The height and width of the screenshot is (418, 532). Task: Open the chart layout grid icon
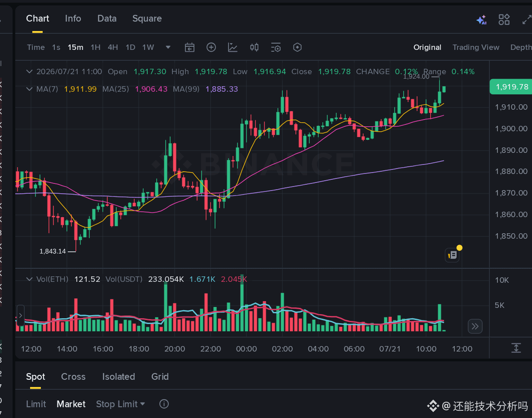pyautogui.click(x=504, y=19)
